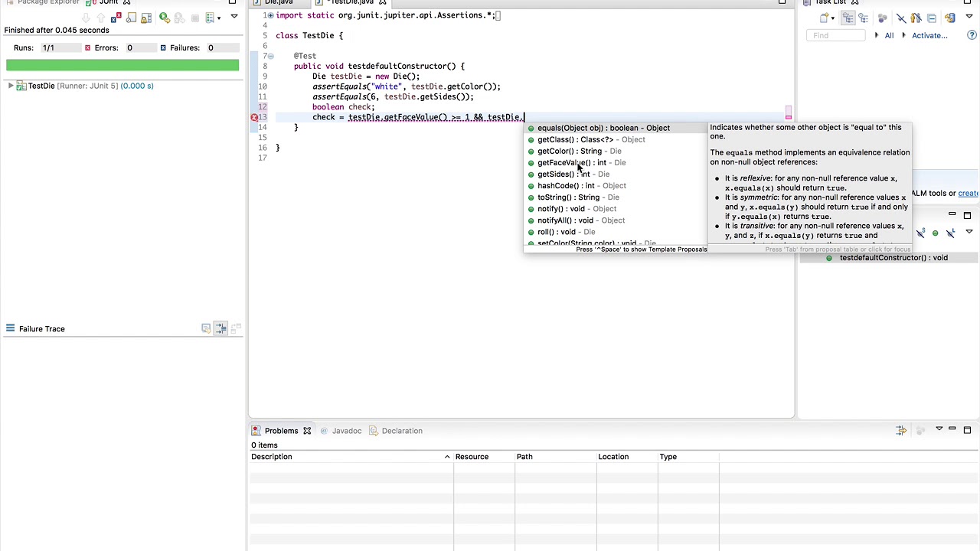Toggle show failures only in JUnit view
This screenshot has height=551, width=980.
(118, 18)
